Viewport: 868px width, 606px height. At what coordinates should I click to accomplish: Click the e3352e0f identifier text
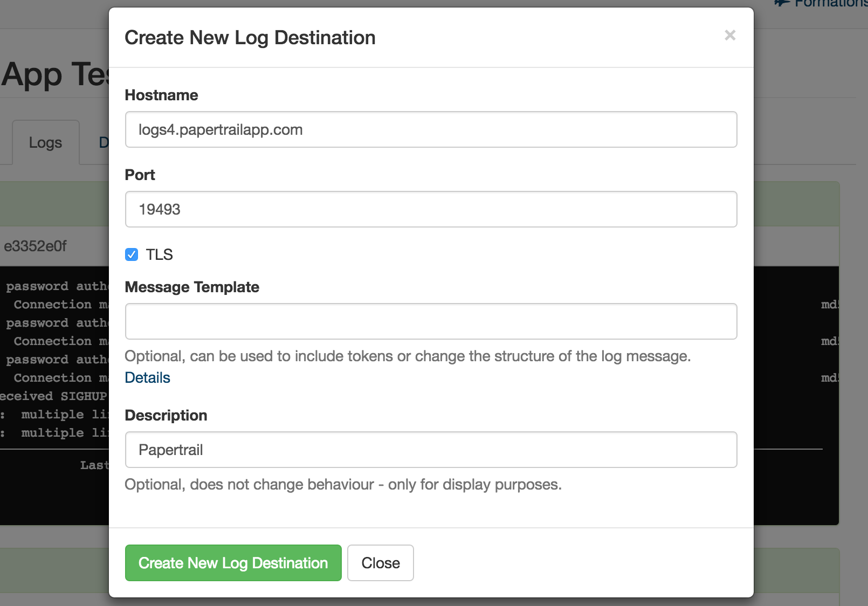(35, 246)
